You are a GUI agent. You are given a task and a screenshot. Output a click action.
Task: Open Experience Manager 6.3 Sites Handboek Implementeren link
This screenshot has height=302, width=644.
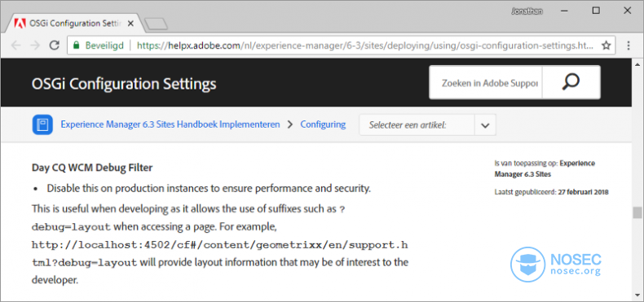[170, 125]
